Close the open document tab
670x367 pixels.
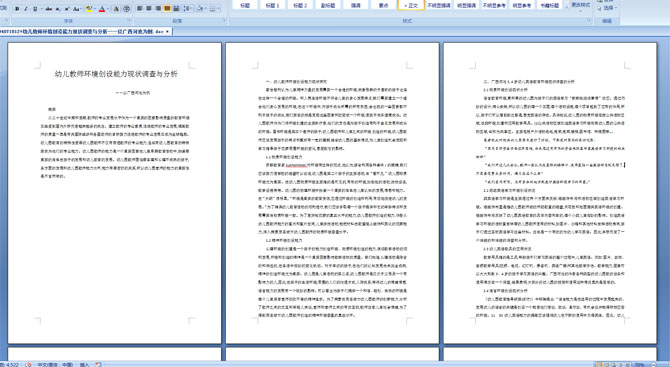168,32
